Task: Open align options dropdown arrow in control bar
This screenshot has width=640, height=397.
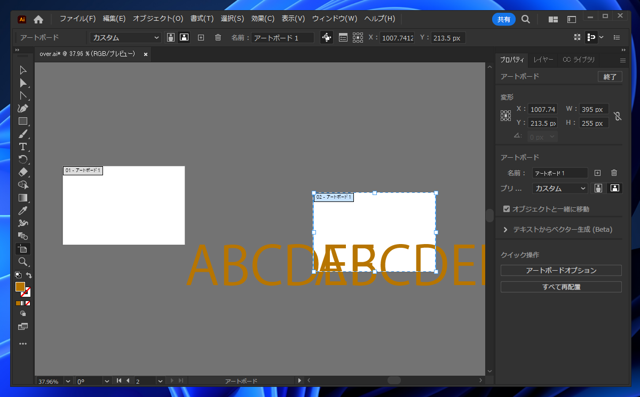Action: coord(601,37)
